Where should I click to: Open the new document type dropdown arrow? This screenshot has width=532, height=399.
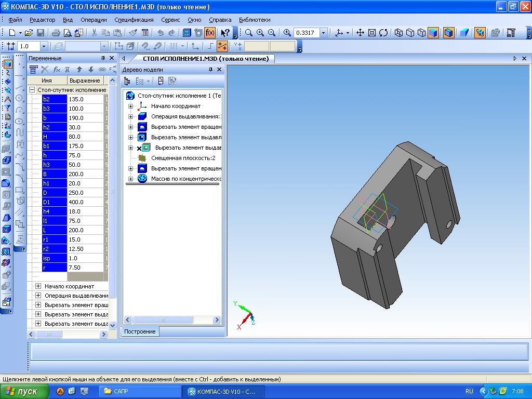[x=20, y=33]
